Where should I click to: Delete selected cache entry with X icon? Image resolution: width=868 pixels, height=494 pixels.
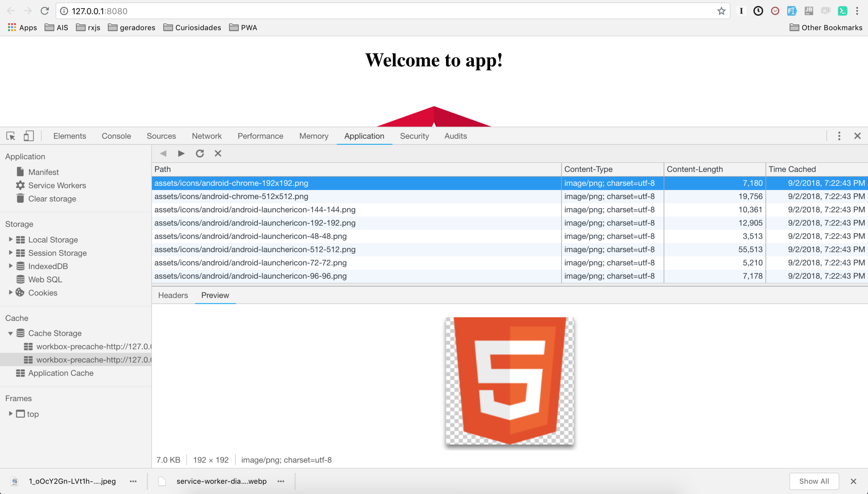218,154
